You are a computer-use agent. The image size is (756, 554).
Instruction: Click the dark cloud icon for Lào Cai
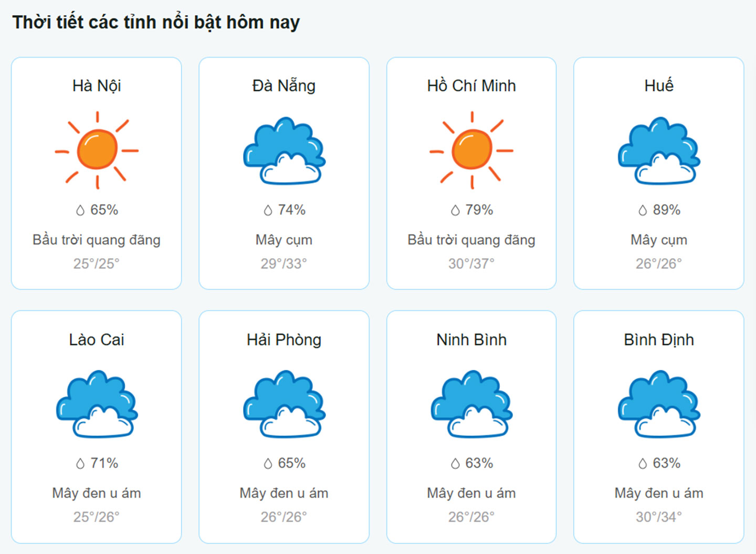pos(97,404)
